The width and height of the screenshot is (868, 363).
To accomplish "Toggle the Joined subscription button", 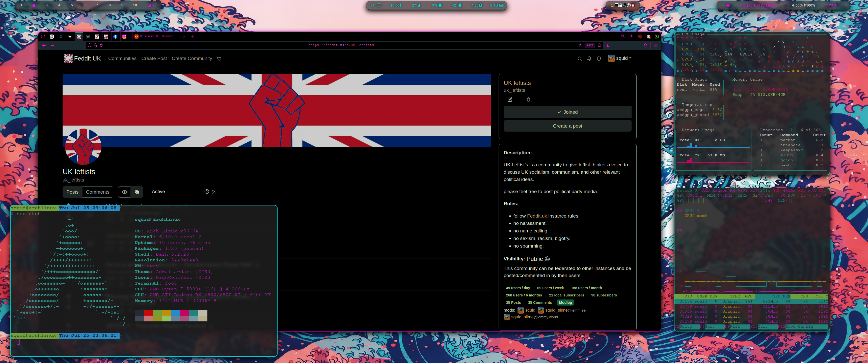I will pyautogui.click(x=567, y=112).
